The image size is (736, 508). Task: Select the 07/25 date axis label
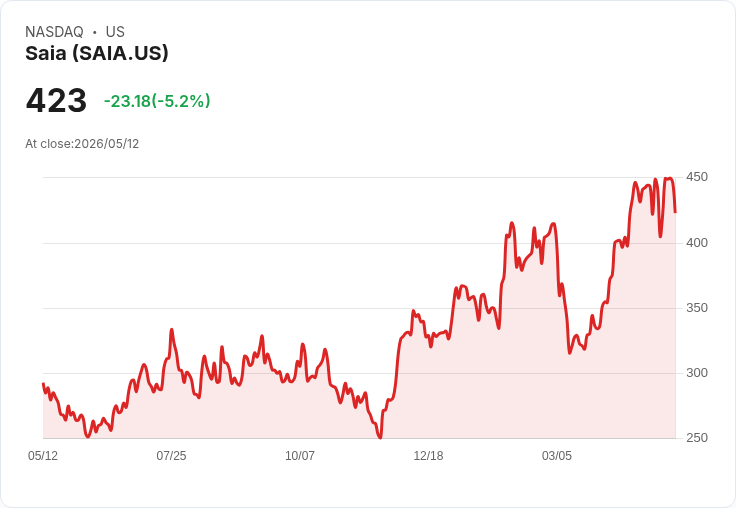171,455
